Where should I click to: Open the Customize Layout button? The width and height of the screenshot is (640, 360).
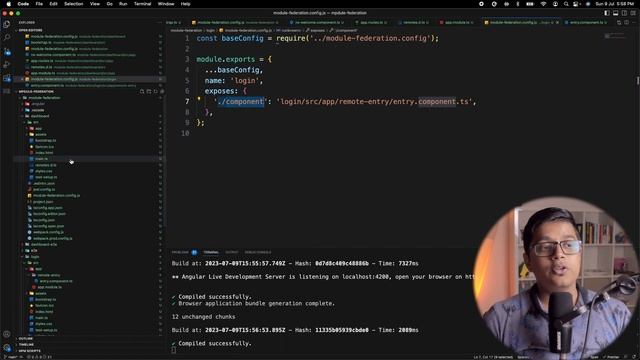633,13
